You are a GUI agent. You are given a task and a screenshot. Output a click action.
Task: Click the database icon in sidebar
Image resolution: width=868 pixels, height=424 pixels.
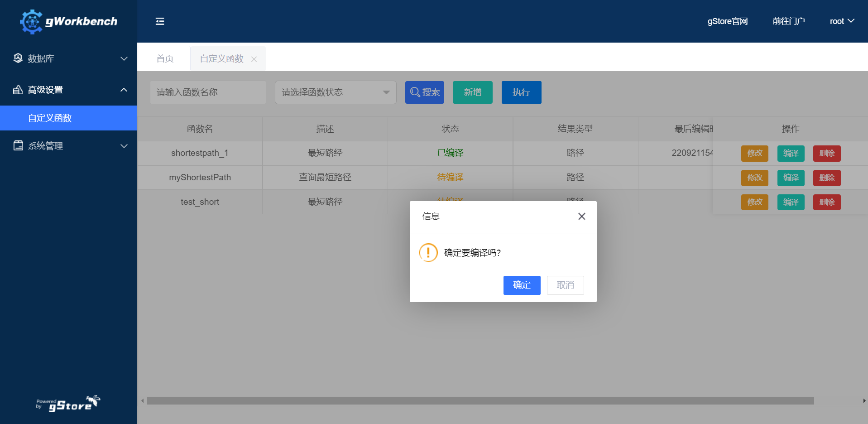(x=18, y=58)
